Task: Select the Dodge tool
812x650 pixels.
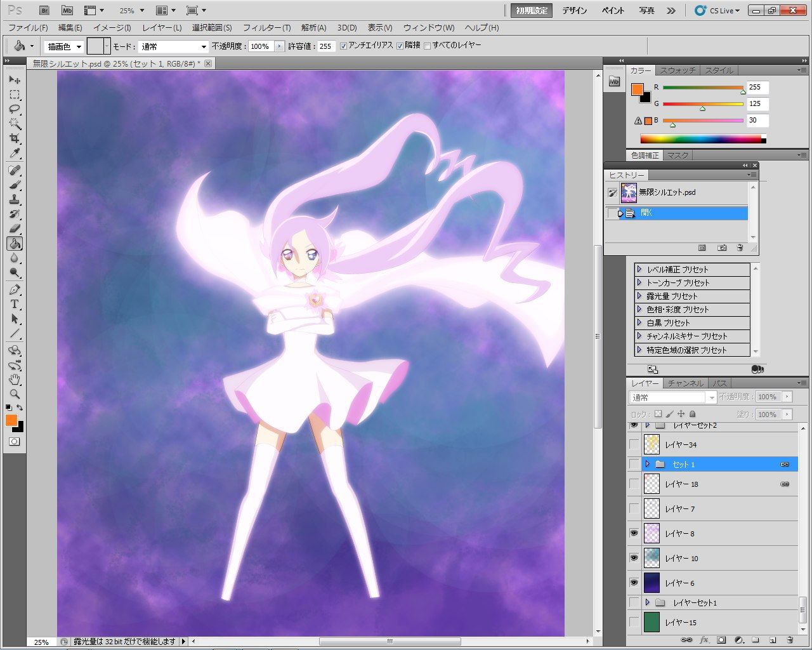Action: (x=15, y=273)
